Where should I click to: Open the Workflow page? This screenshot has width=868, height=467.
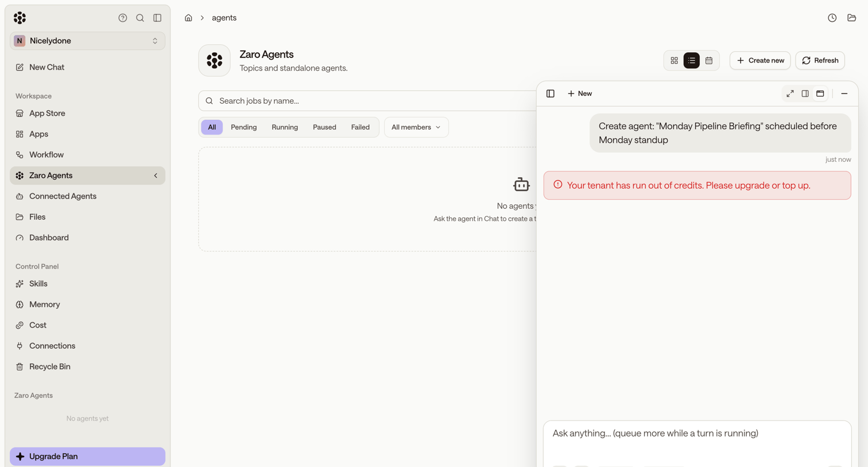pyautogui.click(x=87, y=154)
